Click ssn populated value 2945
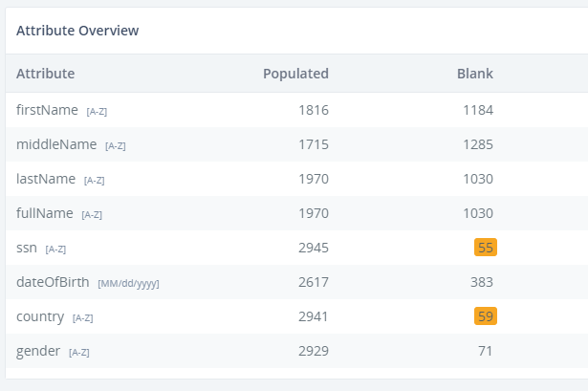The height and width of the screenshot is (391, 588). coord(314,248)
